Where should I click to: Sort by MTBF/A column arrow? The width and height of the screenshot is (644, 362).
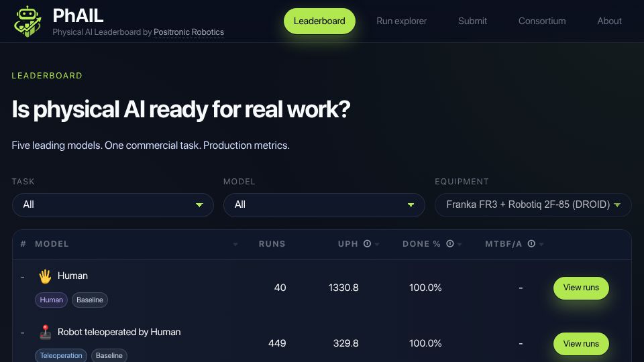pos(541,245)
